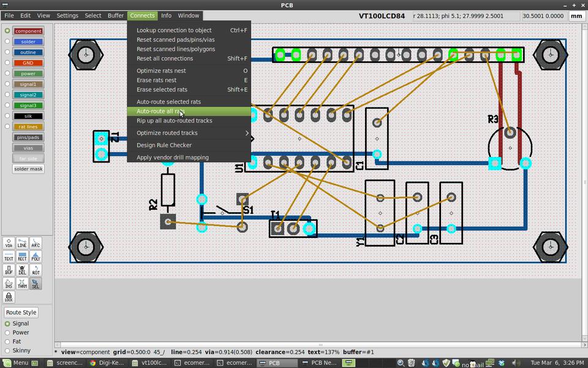Make solder the active layer radio
The image size is (588, 368).
[x=7, y=42]
